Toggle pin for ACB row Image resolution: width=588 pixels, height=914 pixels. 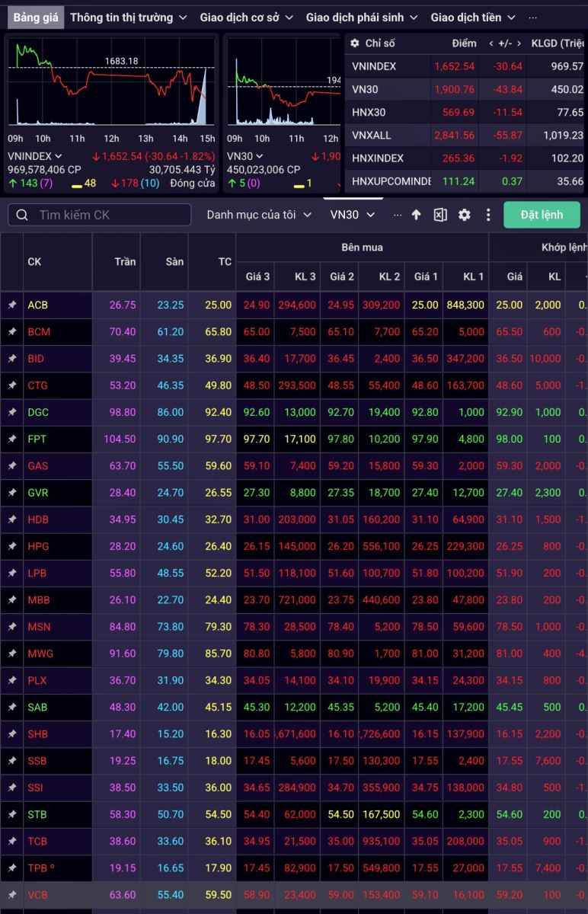click(x=12, y=305)
